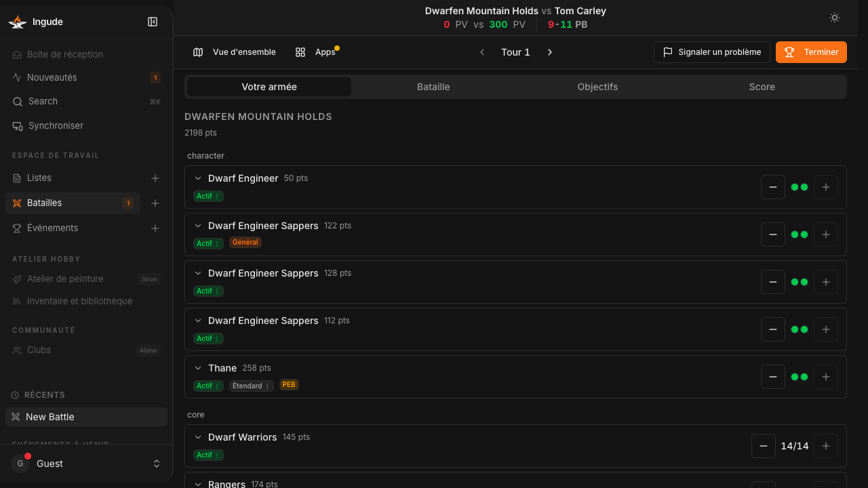Viewport: 868px width, 488px height.
Task: Click the Terminer button
Action: coord(811,52)
